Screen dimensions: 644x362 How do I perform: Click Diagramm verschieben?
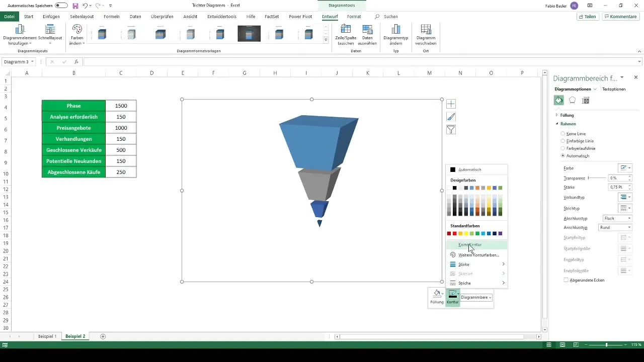[x=426, y=35]
